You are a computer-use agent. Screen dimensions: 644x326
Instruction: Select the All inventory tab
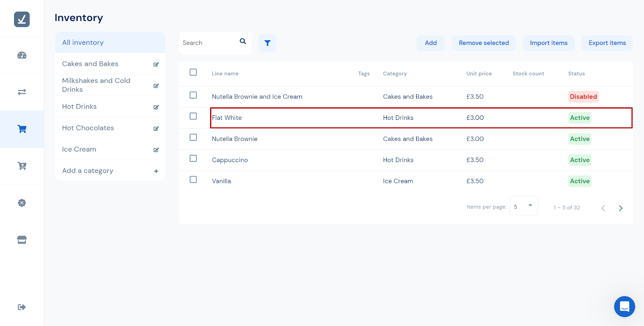click(x=110, y=43)
